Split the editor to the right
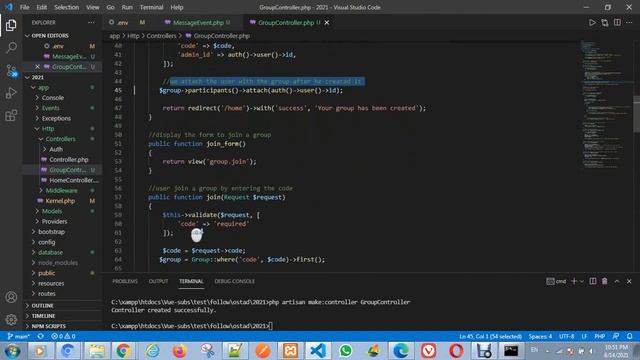Viewport: 640px width, 360px height. click(x=617, y=23)
